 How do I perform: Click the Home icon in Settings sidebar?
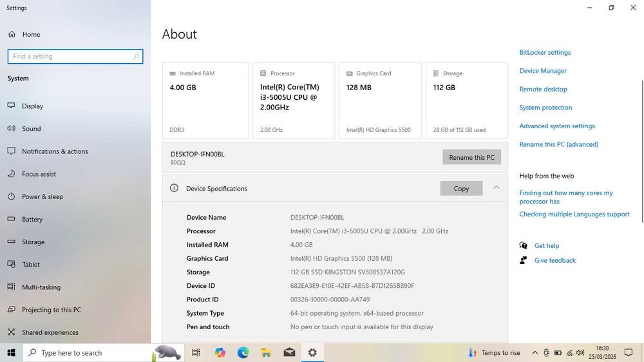coord(12,35)
